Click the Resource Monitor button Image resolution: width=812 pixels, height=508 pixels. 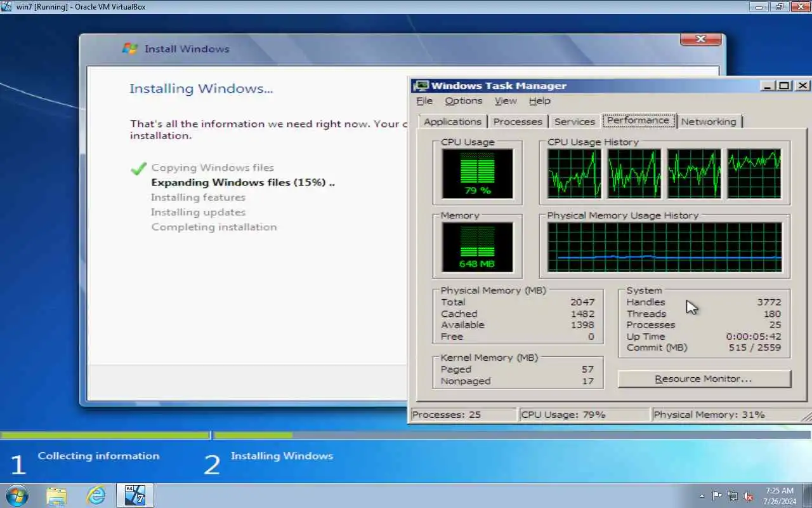click(x=704, y=379)
